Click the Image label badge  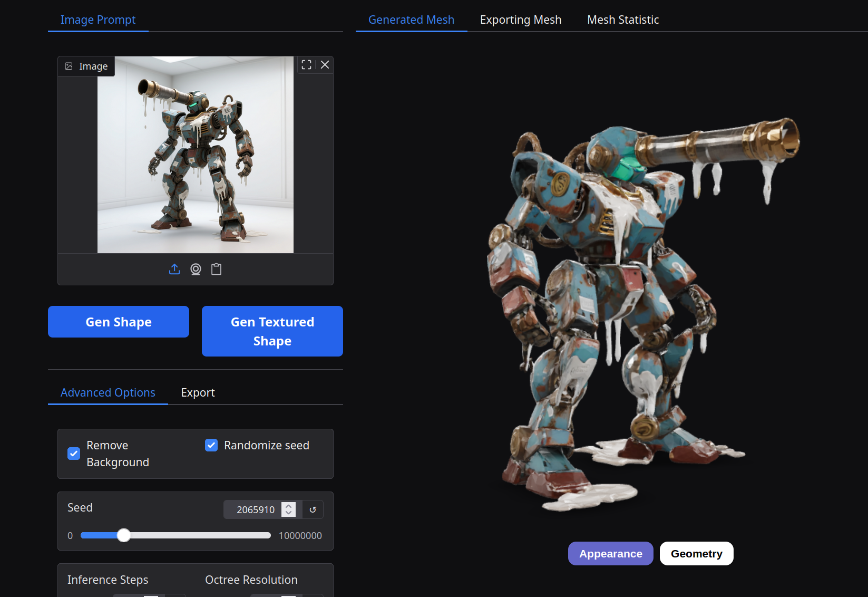(86, 66)
